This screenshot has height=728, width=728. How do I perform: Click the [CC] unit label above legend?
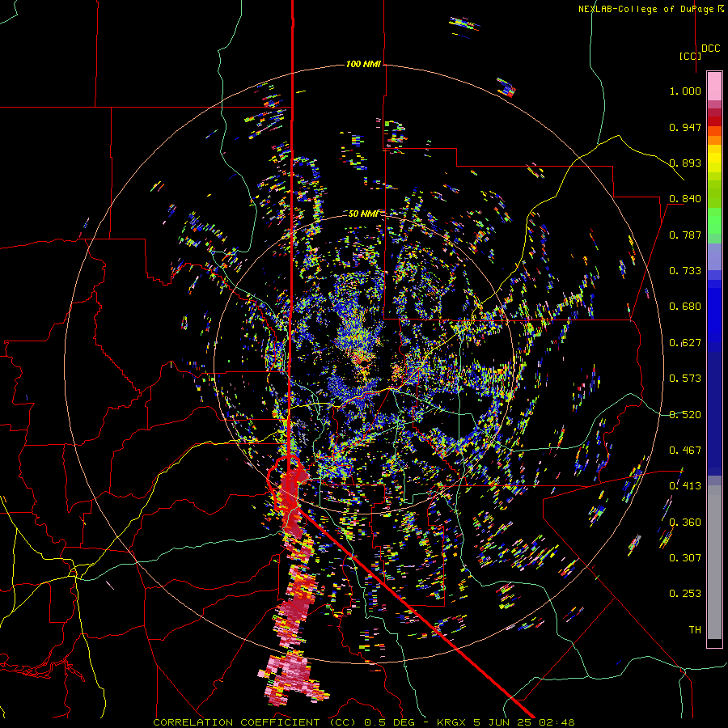point(690,56)
